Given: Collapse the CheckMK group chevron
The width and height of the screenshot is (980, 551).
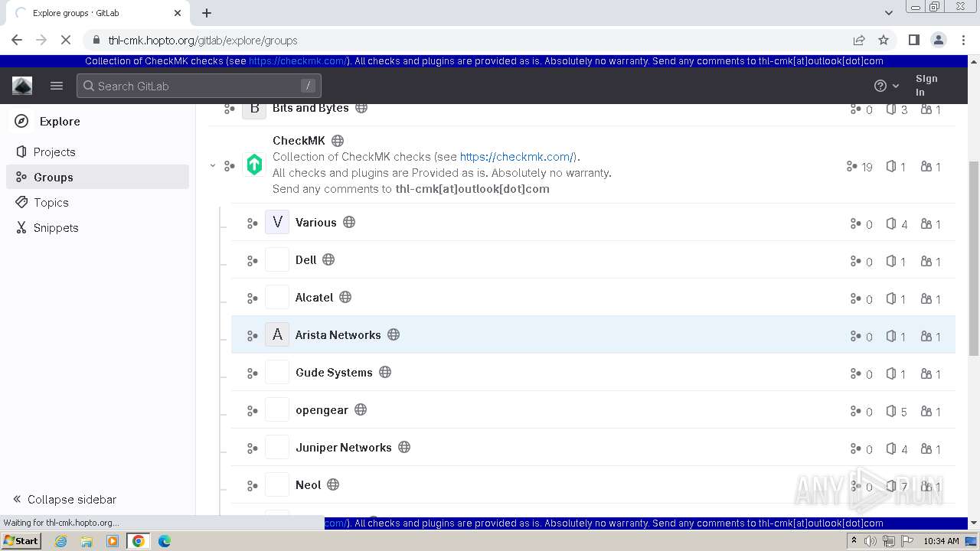Looking at the screenshot, I should 213,165.
